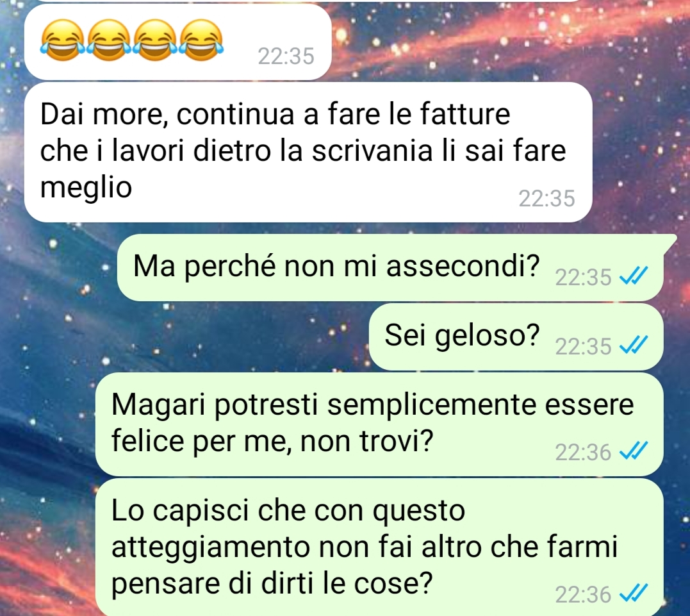The height and width of the screenshot is (616, 690).
Task: Tap read receipt ticks on 'felice per me' message
Action: click(633, 451)
